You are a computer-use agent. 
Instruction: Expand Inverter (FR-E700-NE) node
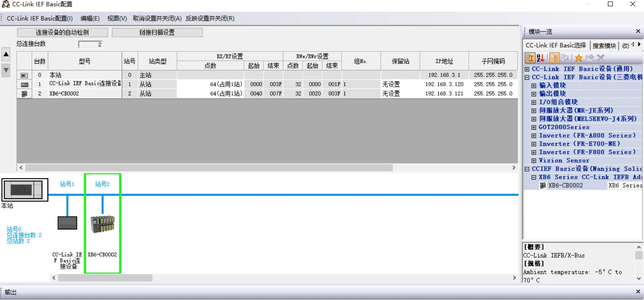coord(534,144)
